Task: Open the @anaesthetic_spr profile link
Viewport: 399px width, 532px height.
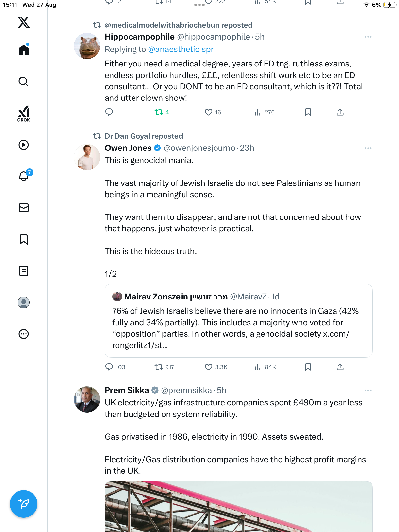Action: (181, 49)
